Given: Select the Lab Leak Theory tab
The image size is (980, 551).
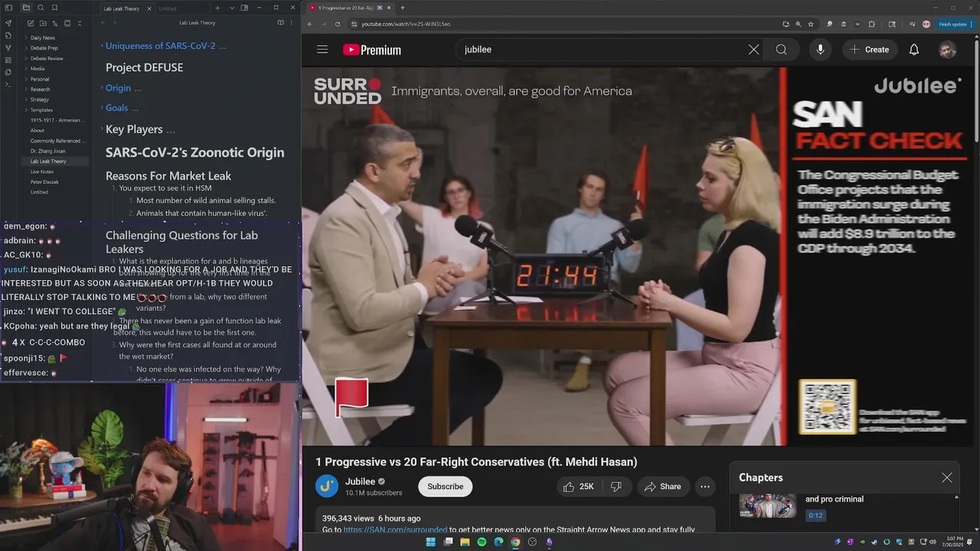Looking at the screenshot, I should pos(122,8).
